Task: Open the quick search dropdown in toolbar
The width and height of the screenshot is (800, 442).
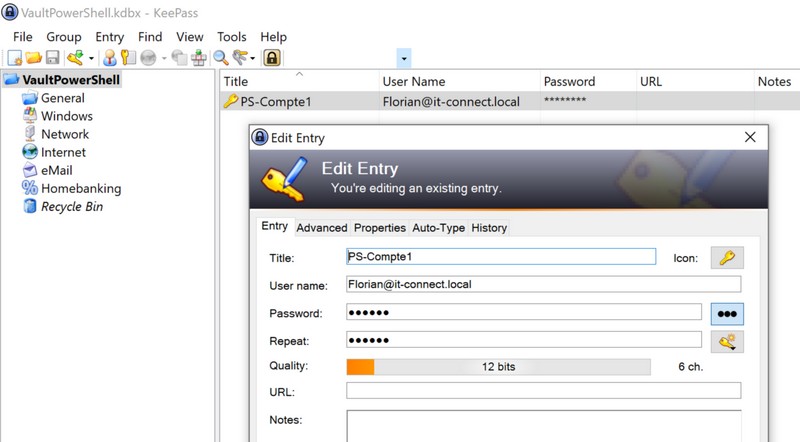Action: click(x=403, y=58)
